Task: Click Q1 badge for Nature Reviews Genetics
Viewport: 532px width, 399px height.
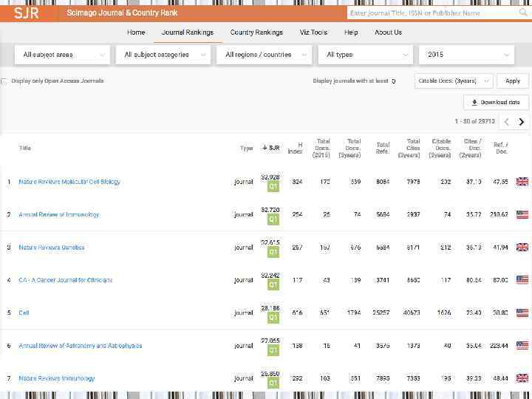Action: [x=273, y=252]
